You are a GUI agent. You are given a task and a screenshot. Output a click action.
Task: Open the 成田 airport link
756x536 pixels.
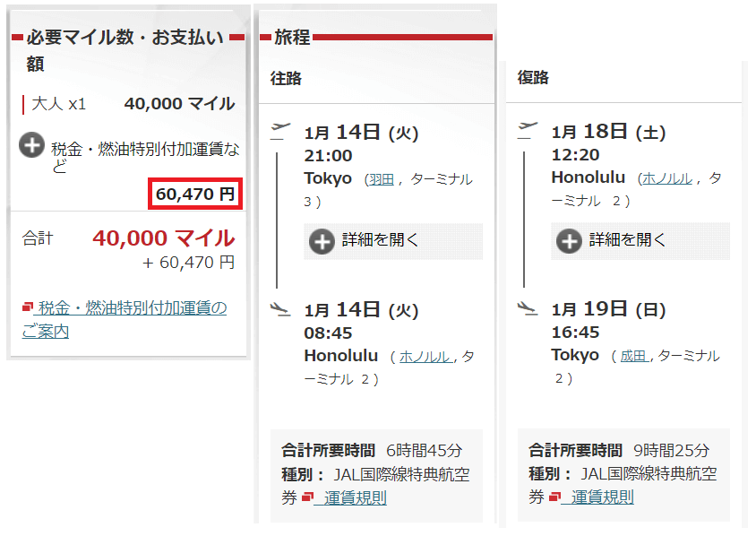pyautogui.click(x=634, y=356)
